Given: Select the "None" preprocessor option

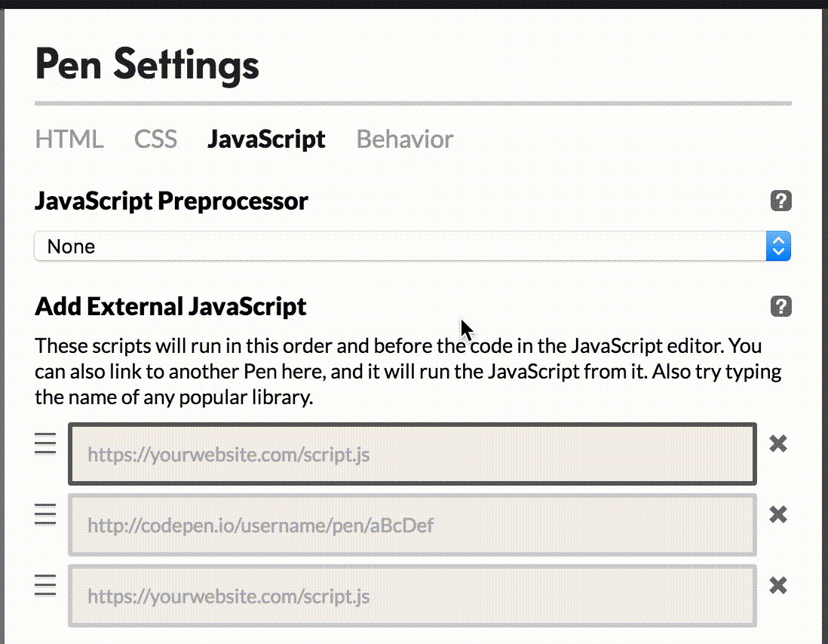Looking at the screenshot, I should [x=71, y=246].
